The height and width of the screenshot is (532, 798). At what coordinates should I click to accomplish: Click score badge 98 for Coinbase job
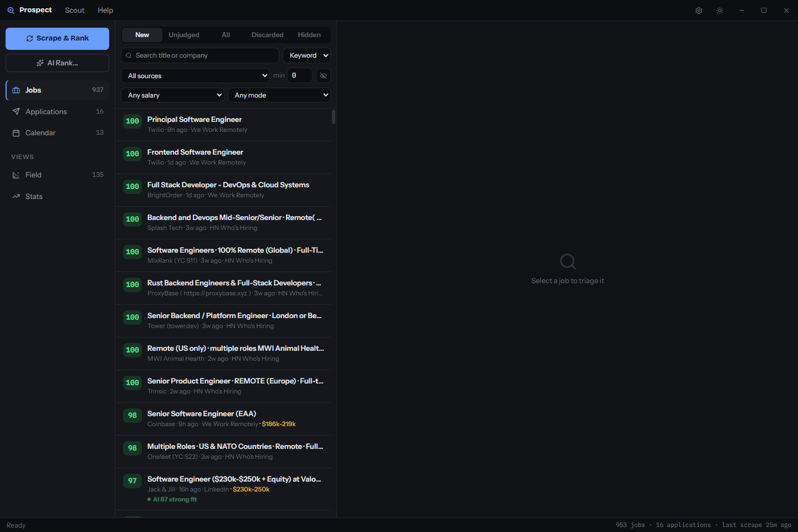132,416
